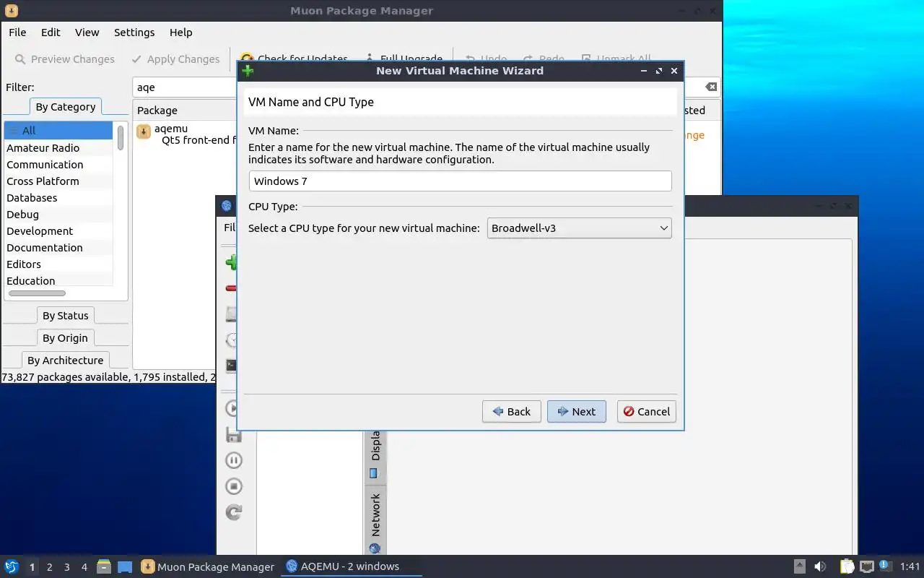Screen dimensions: 924x578
Task: Open the file manager from the taskbar
Action: pos(104,566)
